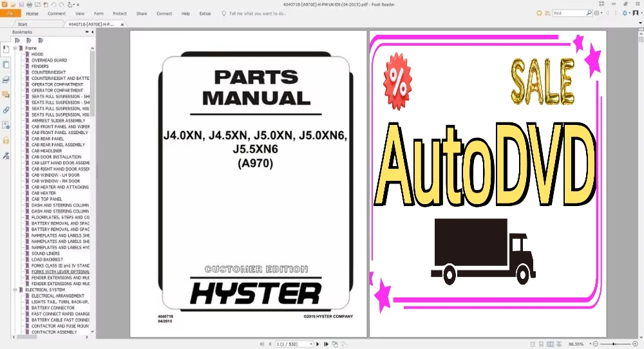
Task: Go to the next page
Action: (x=317, y=344)
